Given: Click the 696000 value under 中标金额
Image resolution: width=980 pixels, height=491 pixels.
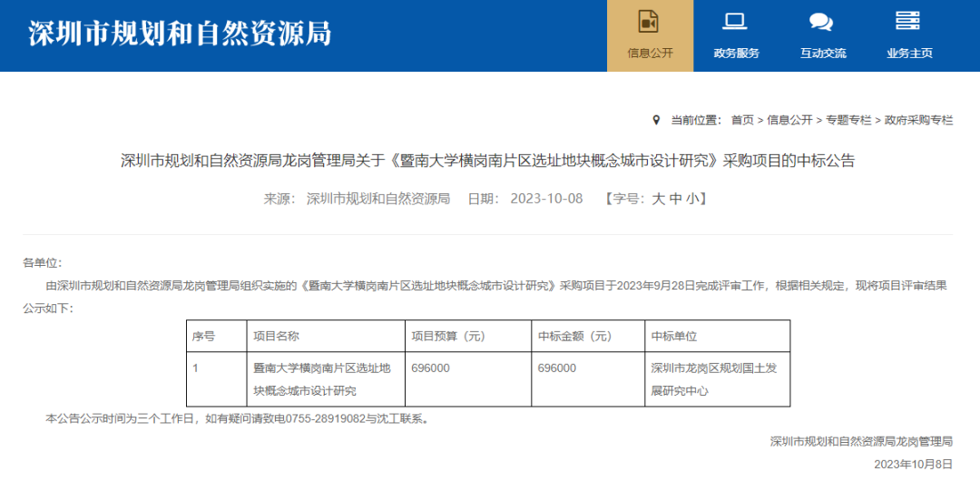Looking at the screenshot, I should click(557, 368).
